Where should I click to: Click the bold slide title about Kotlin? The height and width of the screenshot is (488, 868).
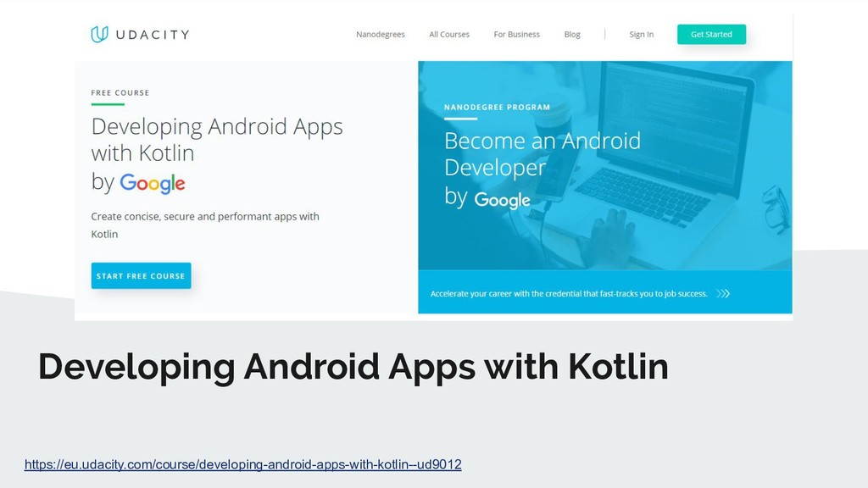click(x=353, y=367)
